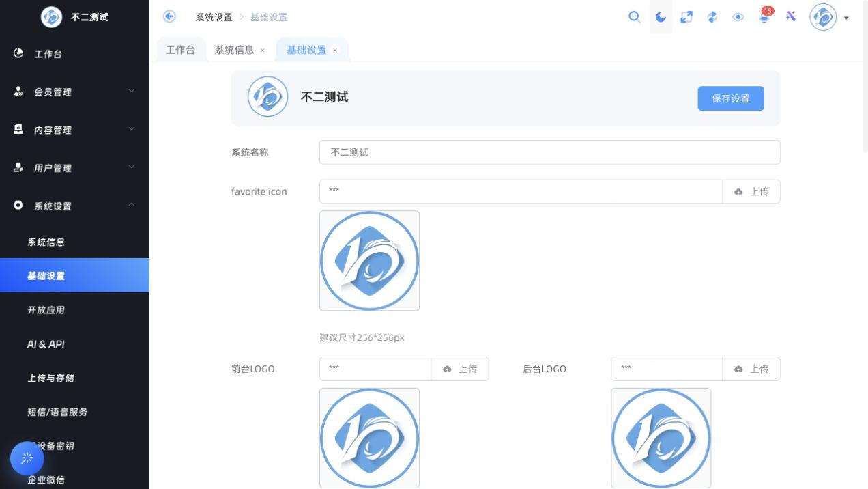Click the back arrow icon in header
Image resolution: width=868 pixels, height=489 pixels.
pos(169,16)
